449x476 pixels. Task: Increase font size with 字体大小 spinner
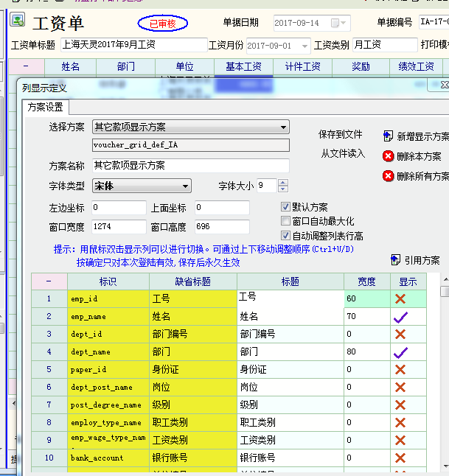pos(283,182)
